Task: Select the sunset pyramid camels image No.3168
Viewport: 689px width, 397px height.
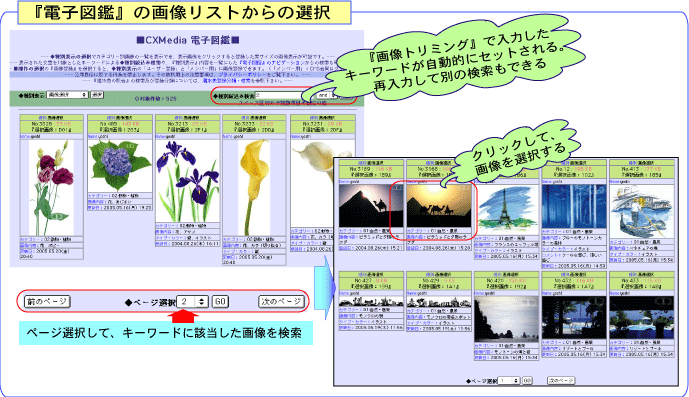Action: click(439, 206)
